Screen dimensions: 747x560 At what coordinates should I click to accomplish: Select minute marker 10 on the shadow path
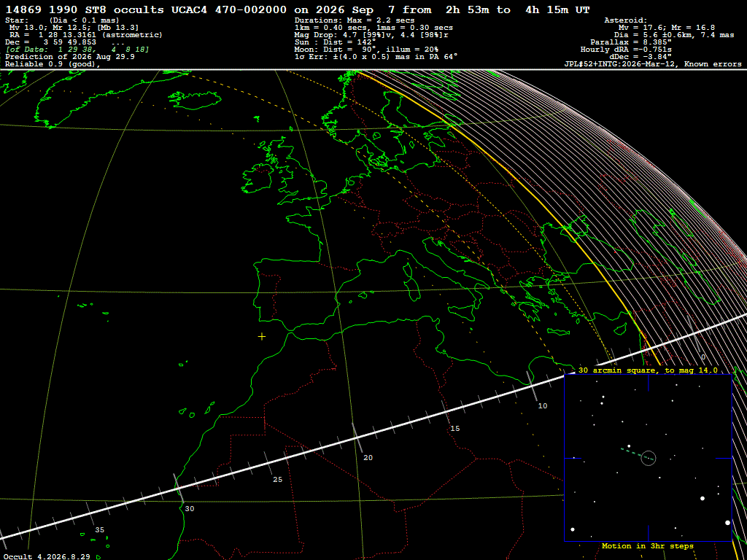(543, 405)
